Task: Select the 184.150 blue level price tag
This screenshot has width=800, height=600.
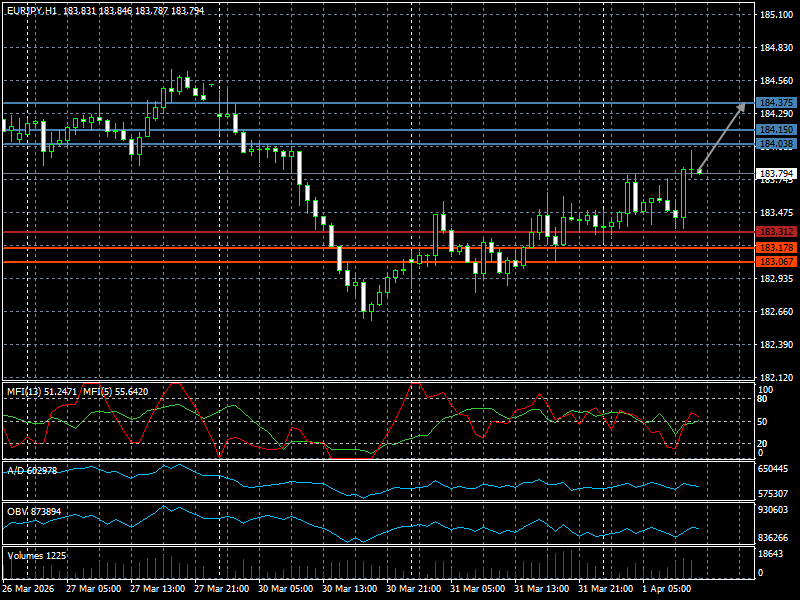Action: pyautogui.click(x=776, y=130)
